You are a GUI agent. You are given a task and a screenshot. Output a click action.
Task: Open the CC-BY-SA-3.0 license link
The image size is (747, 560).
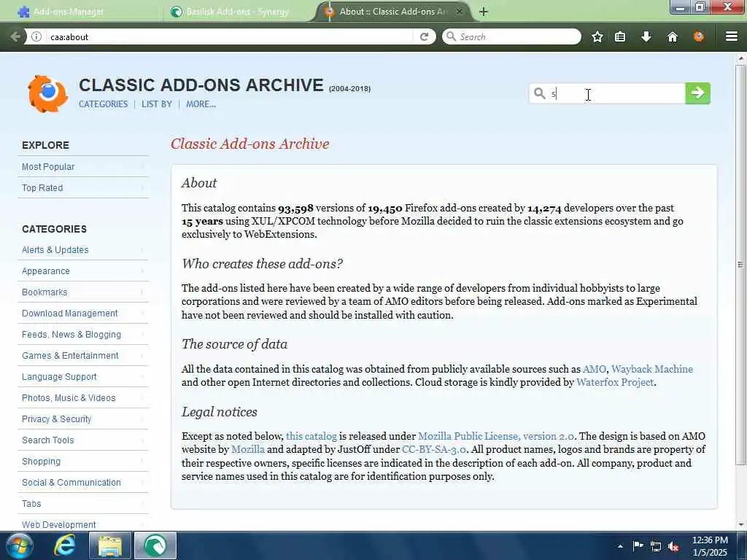(x=434, y=449)
